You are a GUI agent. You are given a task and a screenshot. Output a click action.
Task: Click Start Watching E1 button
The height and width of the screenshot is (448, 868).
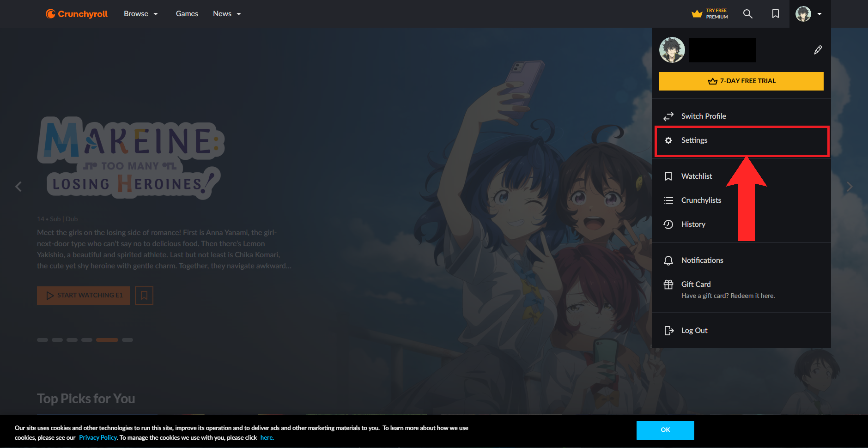click(x=84, y=296)
